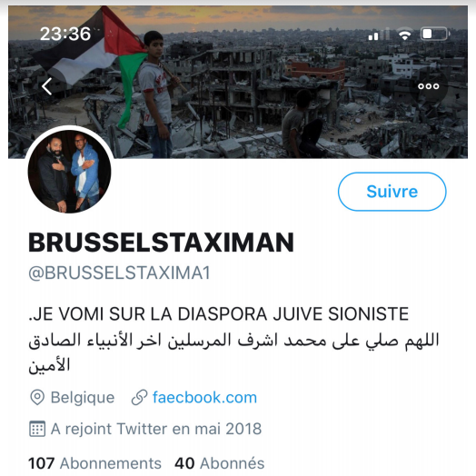Open the faecbook.com link
The width and height of the screenshot is (476, 476).
tap(204, 397)
